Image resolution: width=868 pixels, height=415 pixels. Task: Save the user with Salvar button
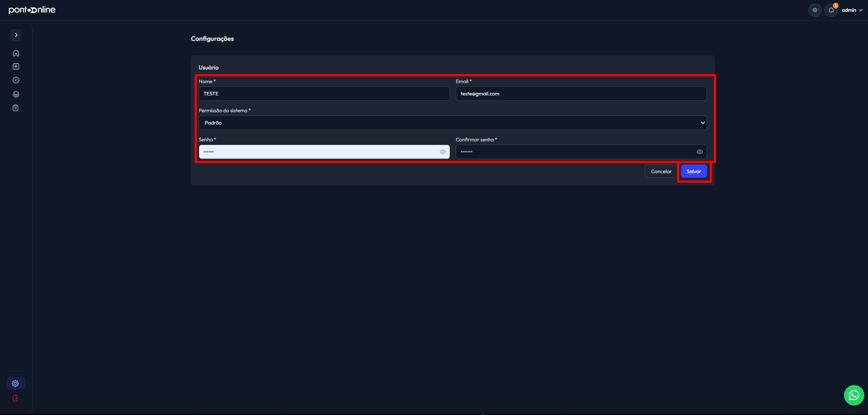(694, 171)
